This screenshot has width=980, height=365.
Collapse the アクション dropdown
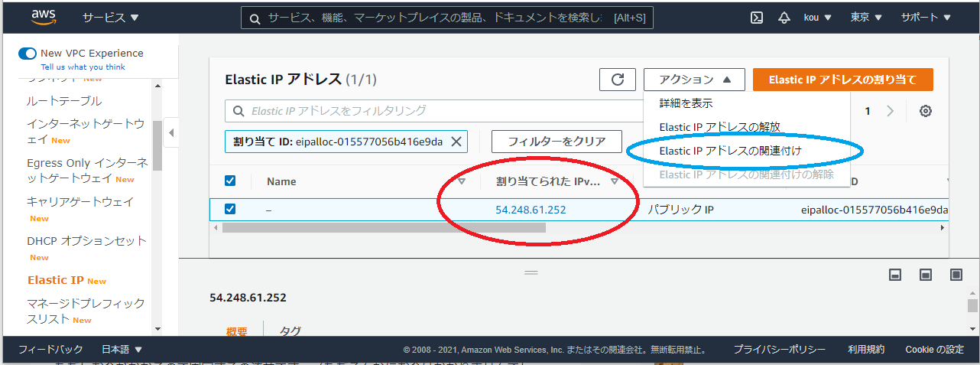point(694,80)
